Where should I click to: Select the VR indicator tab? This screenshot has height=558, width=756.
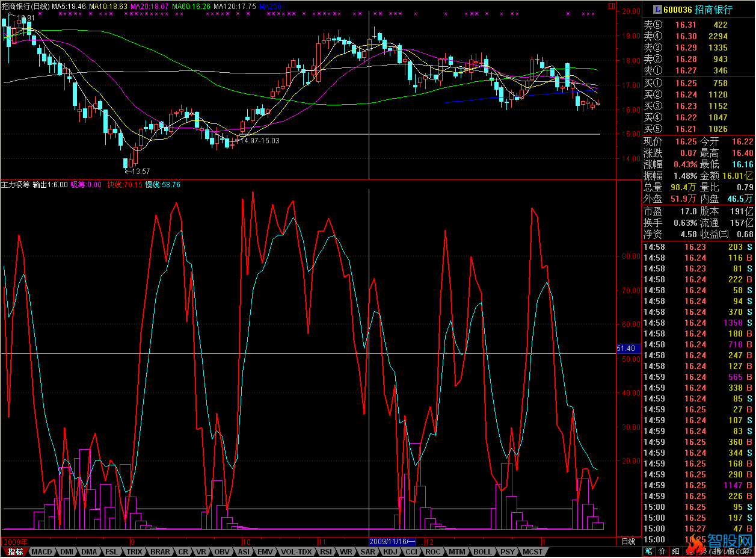(x=201, y=551)
